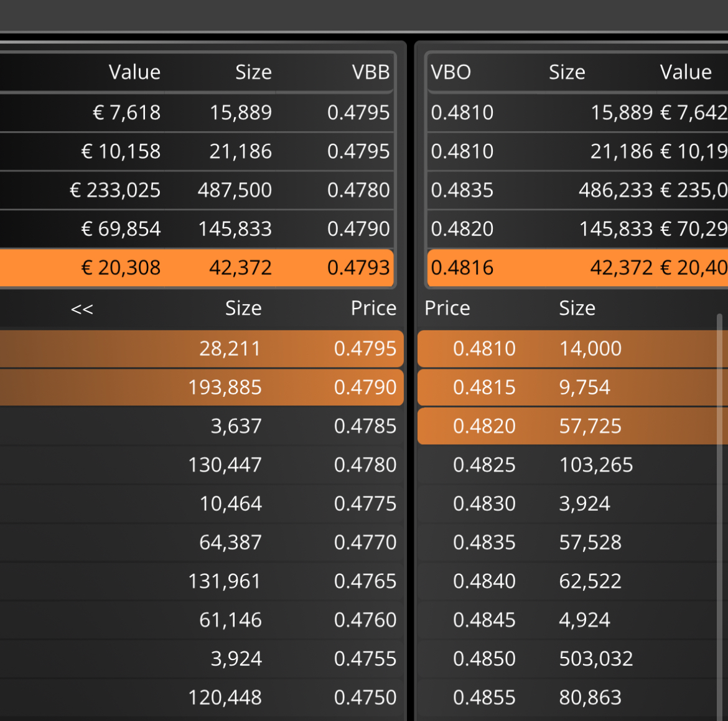The image size is (728, 721).
Task: Click bid price 0.4750
Action: tap(365, 697)
